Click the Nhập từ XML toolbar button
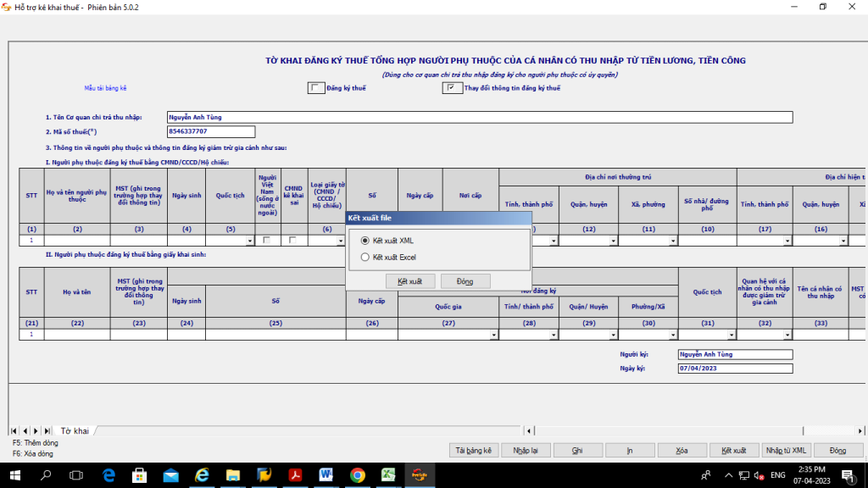The width and height of the screenshot is (868, 488). point(787,451)
